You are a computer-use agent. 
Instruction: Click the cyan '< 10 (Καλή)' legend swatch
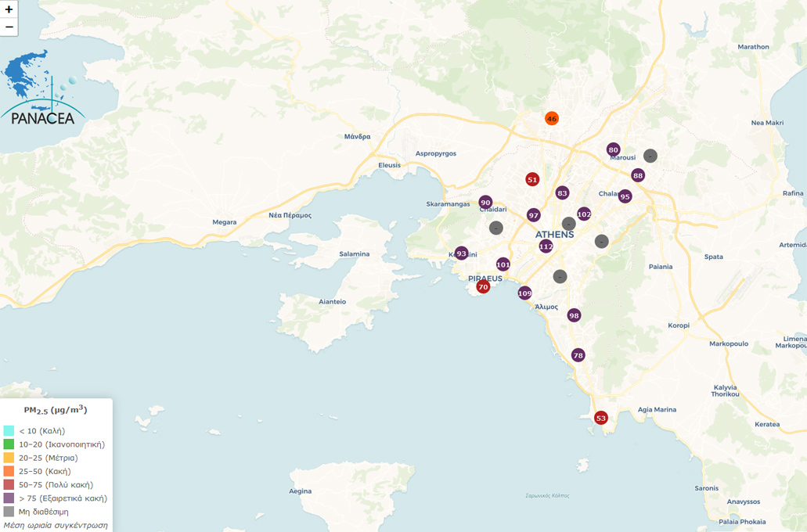tap(9, 430)
